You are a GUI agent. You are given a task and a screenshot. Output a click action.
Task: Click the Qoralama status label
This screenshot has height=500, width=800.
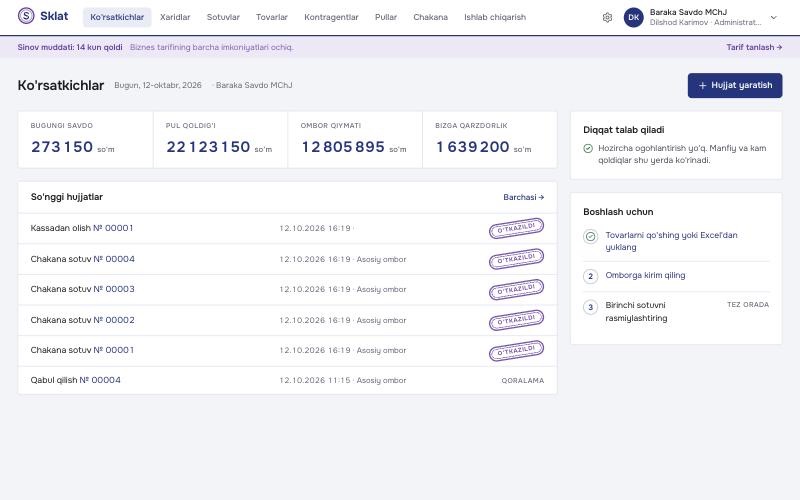522,381
